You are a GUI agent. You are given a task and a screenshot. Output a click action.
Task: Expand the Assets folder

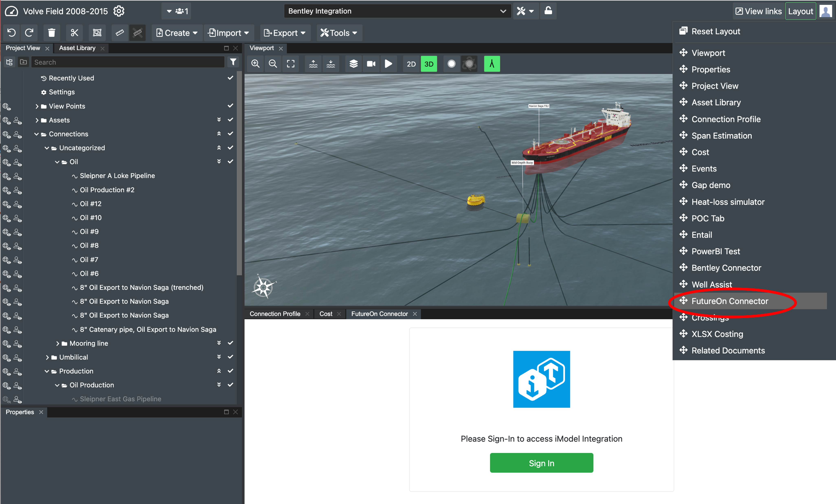(x=37, y=120)
